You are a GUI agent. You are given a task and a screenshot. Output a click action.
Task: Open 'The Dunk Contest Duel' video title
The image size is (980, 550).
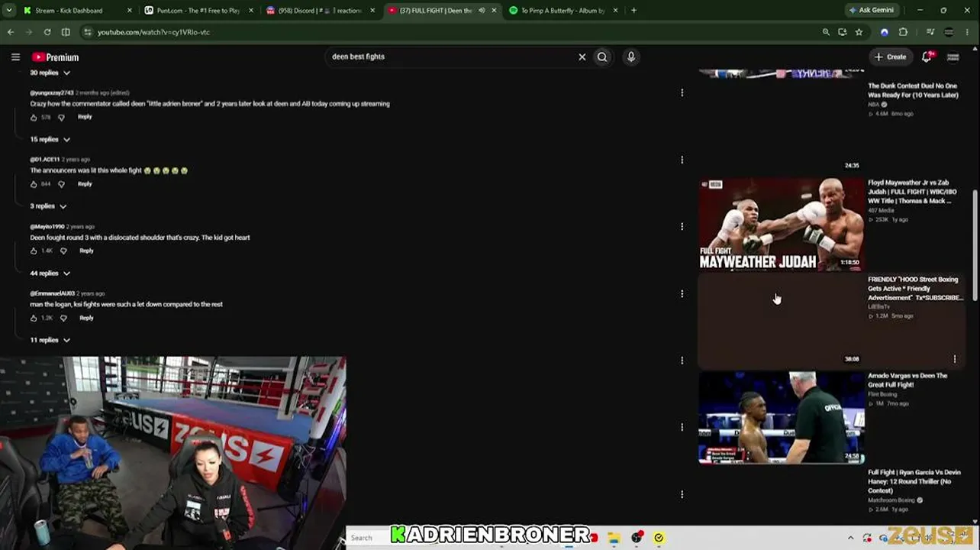(913, 91)
